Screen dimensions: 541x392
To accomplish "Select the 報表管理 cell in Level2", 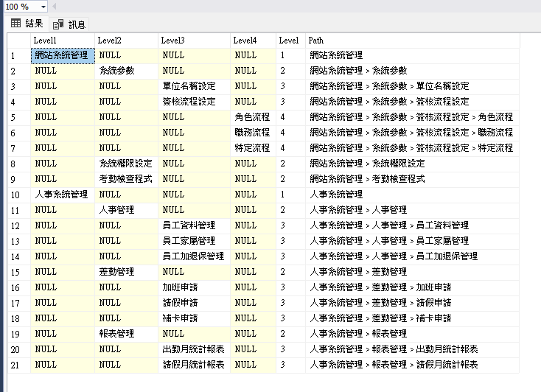I will pos(126,334).
